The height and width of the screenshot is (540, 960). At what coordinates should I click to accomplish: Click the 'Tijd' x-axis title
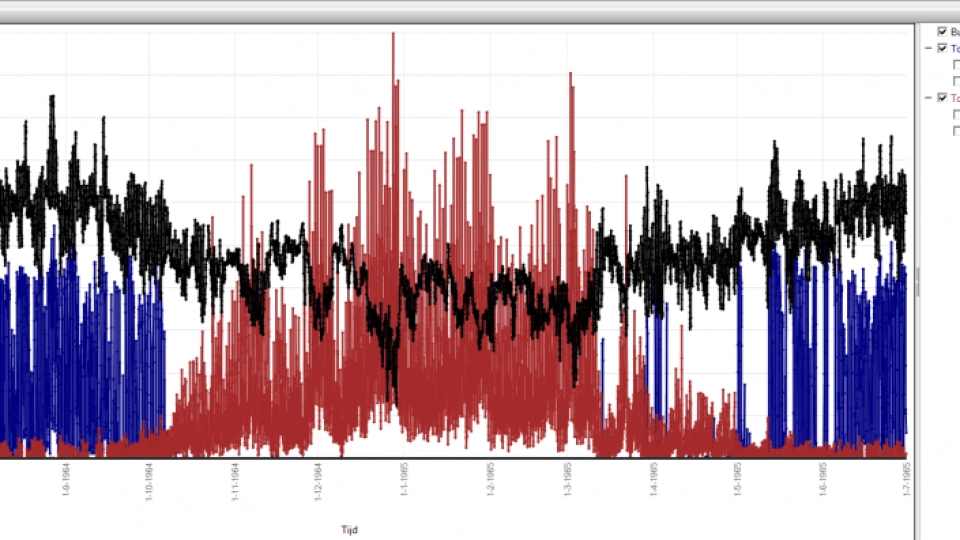(x=348, y=530)
